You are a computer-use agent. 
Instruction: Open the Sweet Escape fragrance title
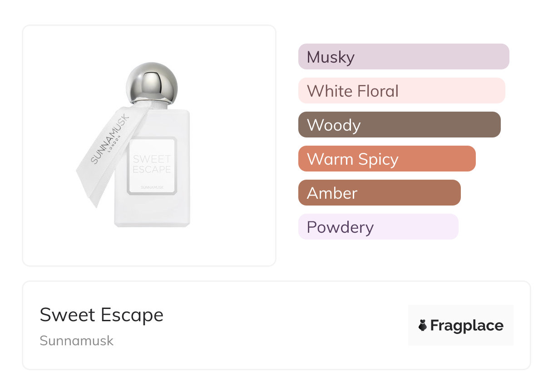(101, 315)
